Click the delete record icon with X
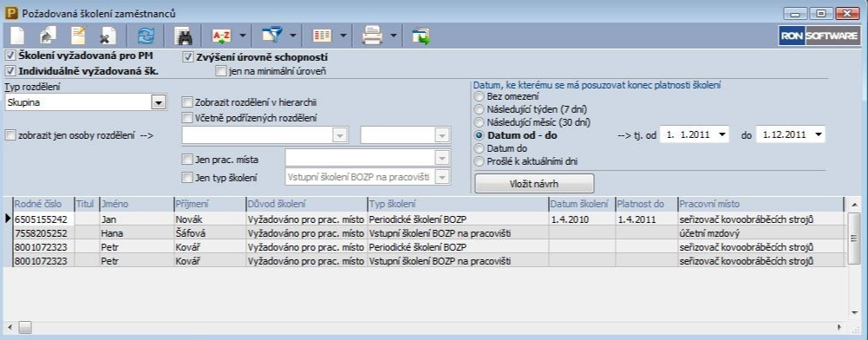 (x=107, y=36)
